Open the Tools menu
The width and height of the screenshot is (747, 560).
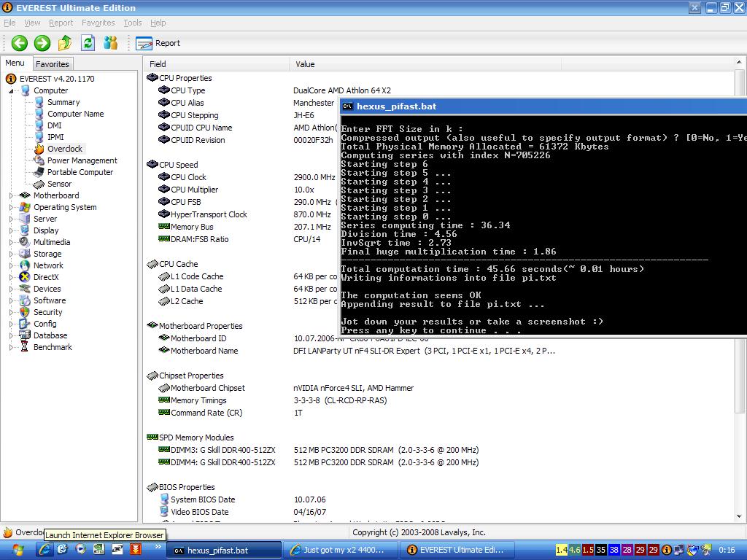click(133, 23)
